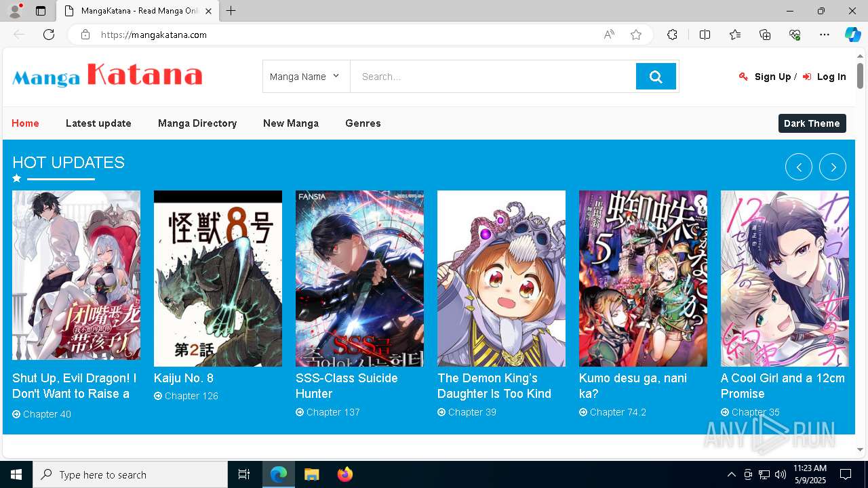Open the Shut Up, Evil Dragon cover
Viewport: 868px width, 488px height.
pos(76,275)
